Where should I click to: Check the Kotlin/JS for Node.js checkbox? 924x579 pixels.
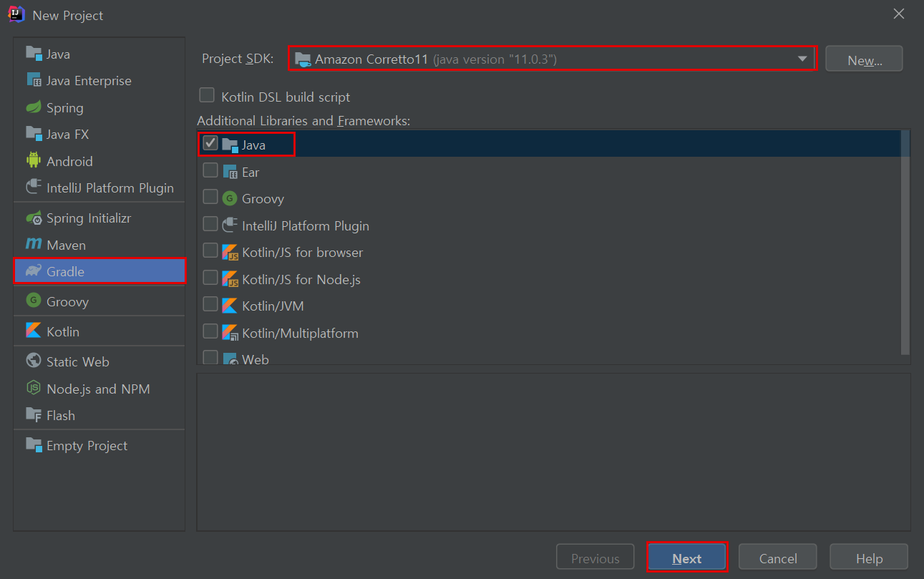[x=210, y=278]
